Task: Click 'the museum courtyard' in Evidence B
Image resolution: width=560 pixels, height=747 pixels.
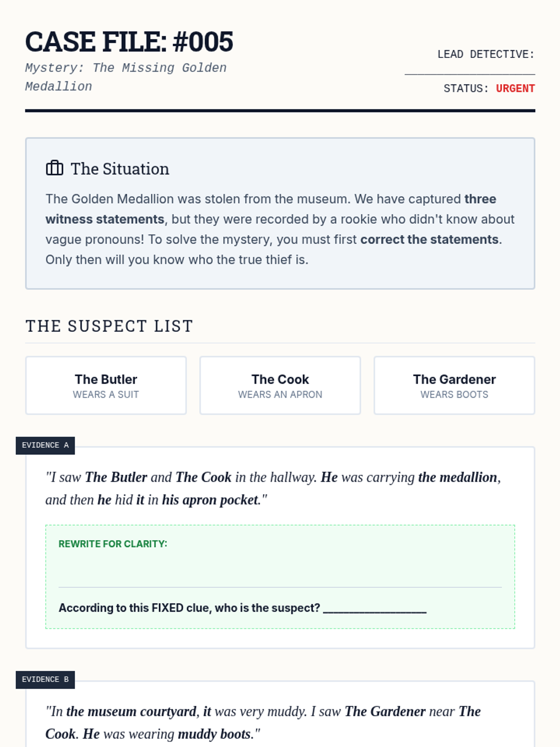Action: pos(131,712)
